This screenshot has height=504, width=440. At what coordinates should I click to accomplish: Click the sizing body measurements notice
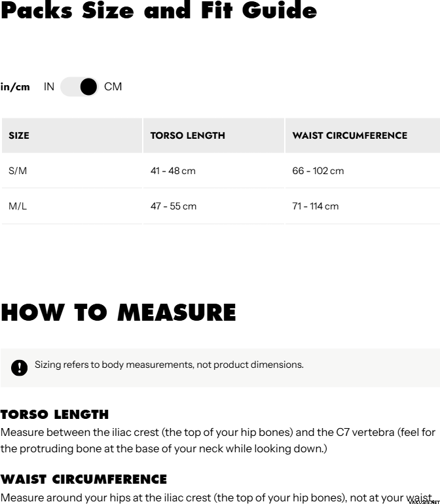[169, 365]
